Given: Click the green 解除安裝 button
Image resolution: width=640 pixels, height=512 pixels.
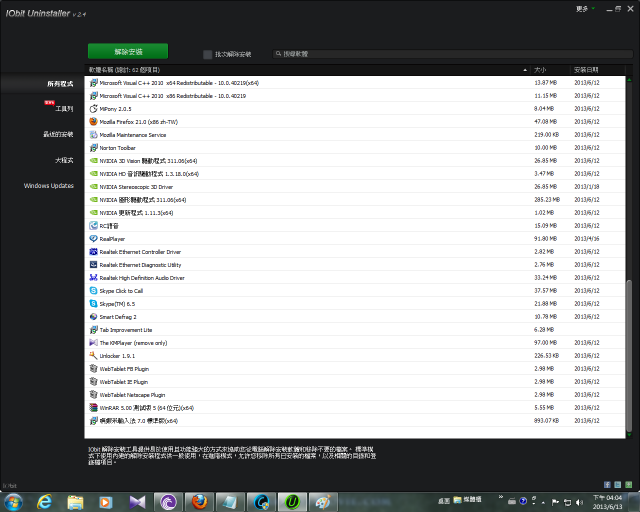Looking at the screenshot, I should coord(128,51).
